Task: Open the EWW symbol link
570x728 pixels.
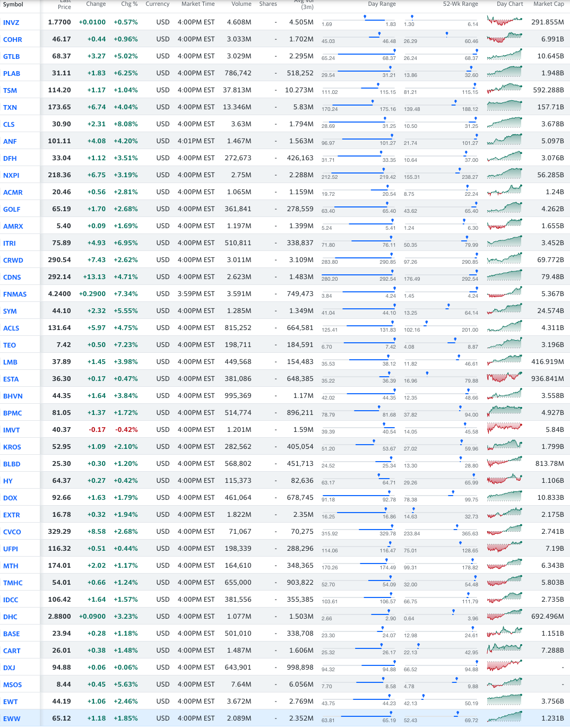Action: (12, 719)
